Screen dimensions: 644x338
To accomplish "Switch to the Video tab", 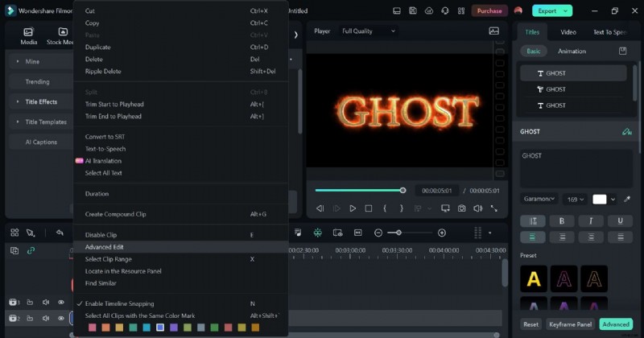I will (x=568, y=32).
